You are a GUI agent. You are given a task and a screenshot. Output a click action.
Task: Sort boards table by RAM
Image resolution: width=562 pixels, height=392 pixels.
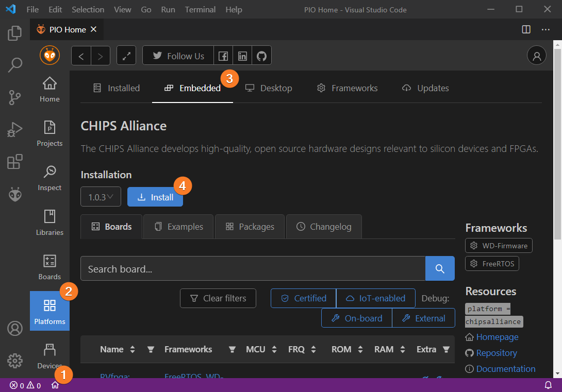[x=403, y=349]
